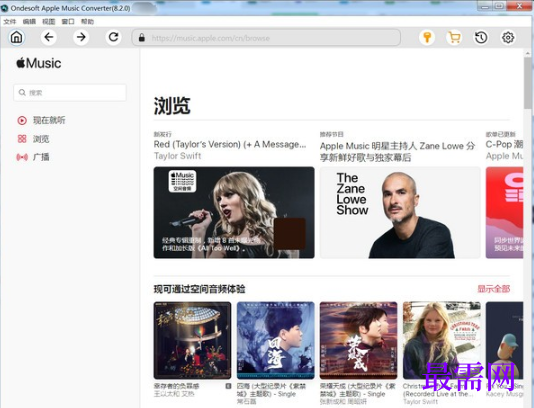Open conversion history clock icon
The height and width of the screenshot is (408, 534).
(481, 37)
